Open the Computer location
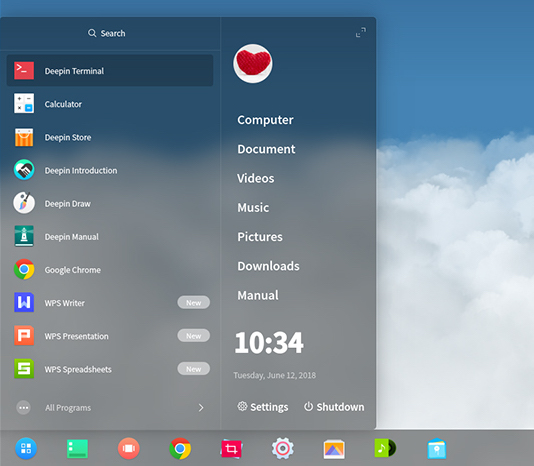This screenshot has height=466, width=534. pos(265,120)
